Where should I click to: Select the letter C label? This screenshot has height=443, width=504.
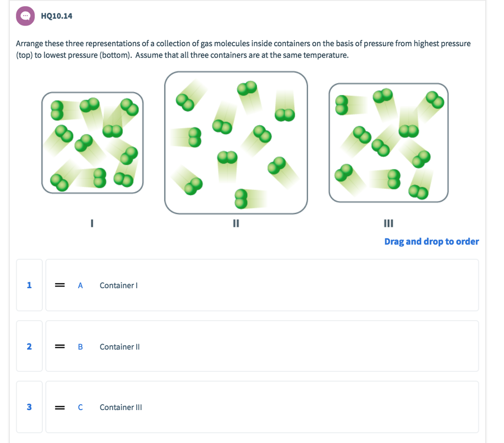point(80,407)
